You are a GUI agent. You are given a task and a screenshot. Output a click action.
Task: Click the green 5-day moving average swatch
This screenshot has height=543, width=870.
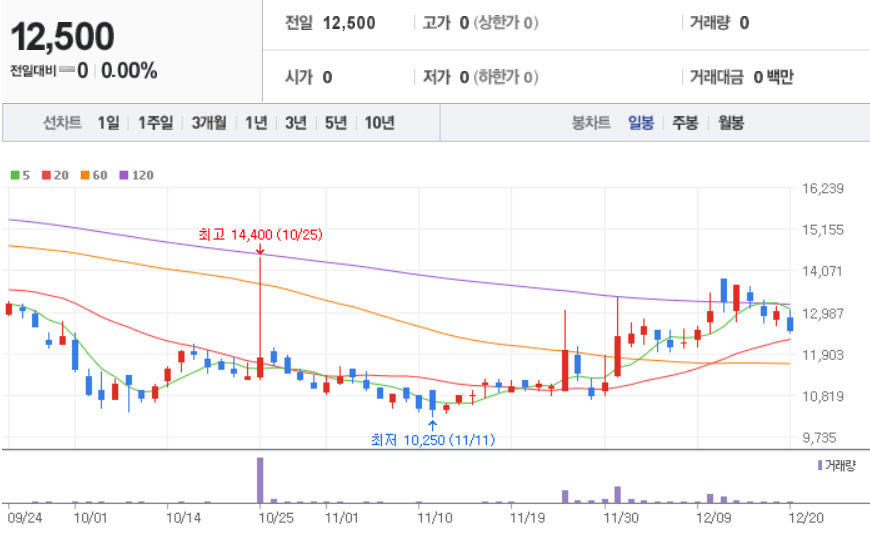click(x=15, y=175)
